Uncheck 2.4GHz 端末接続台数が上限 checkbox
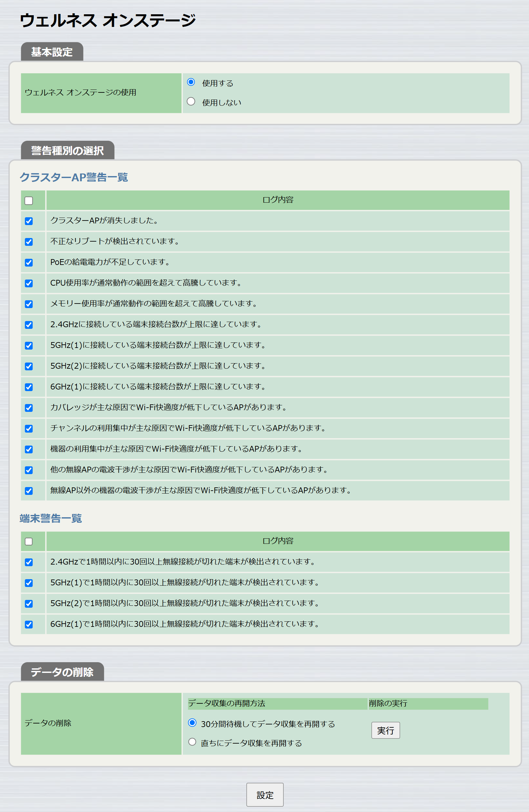 29,325
